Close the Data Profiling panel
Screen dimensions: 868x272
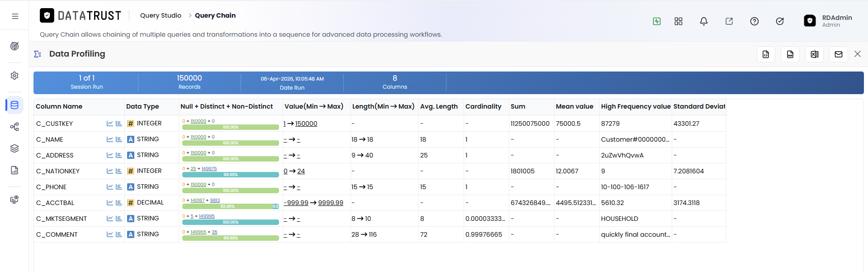pos(858,54)
